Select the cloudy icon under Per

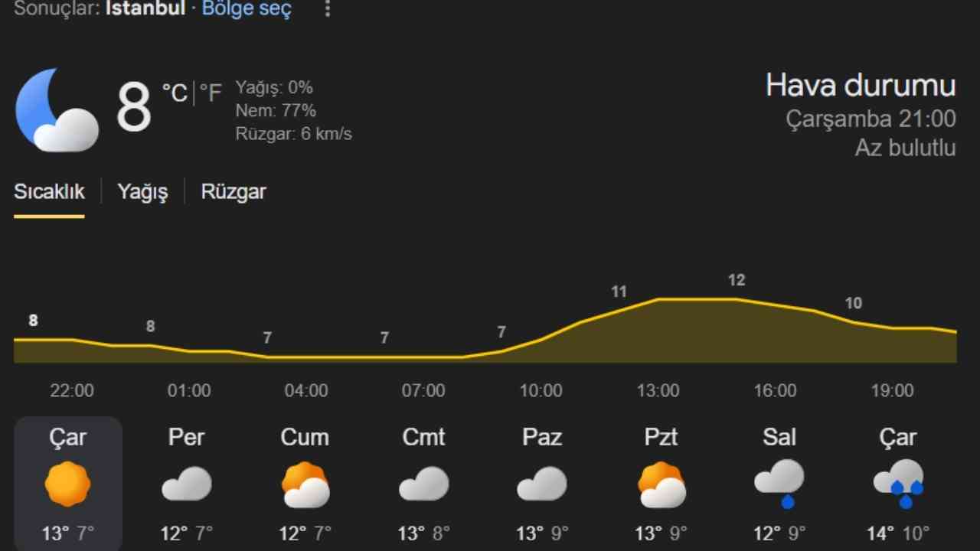[x=186, y=484]
